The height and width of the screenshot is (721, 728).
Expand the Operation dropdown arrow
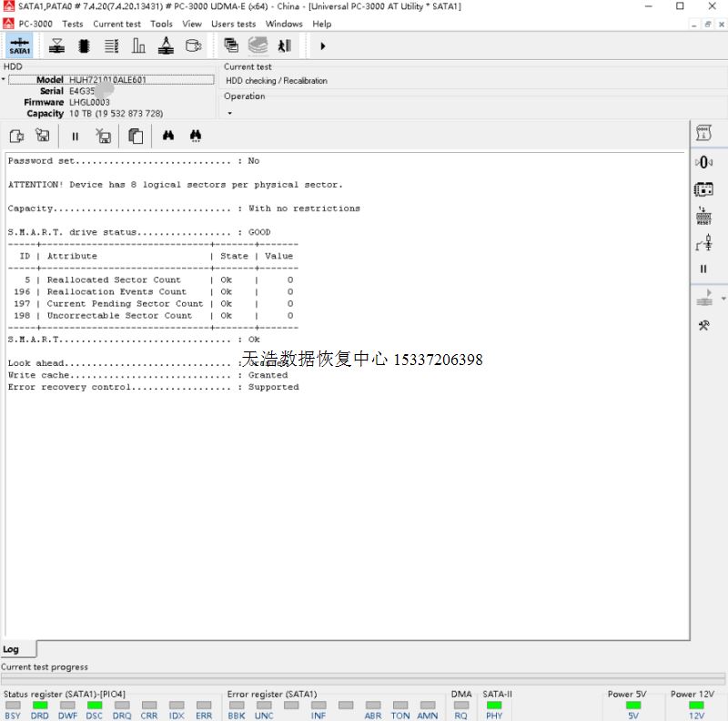(229, 114)
